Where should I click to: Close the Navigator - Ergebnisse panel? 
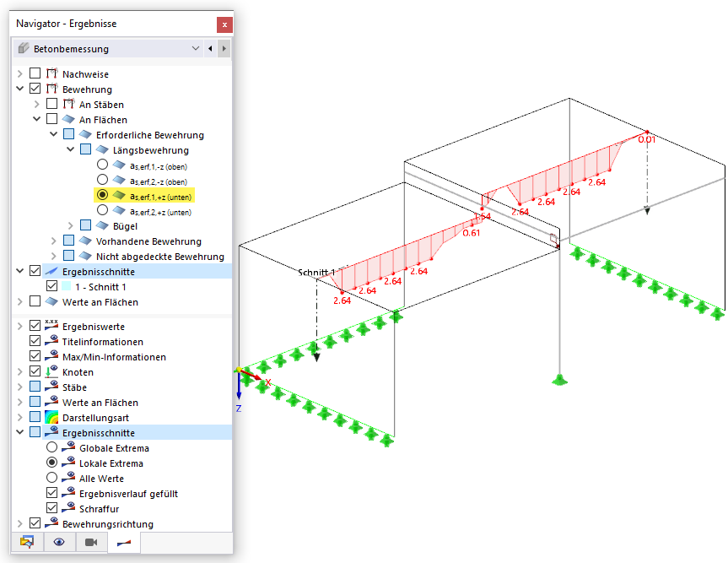[224, 24]
